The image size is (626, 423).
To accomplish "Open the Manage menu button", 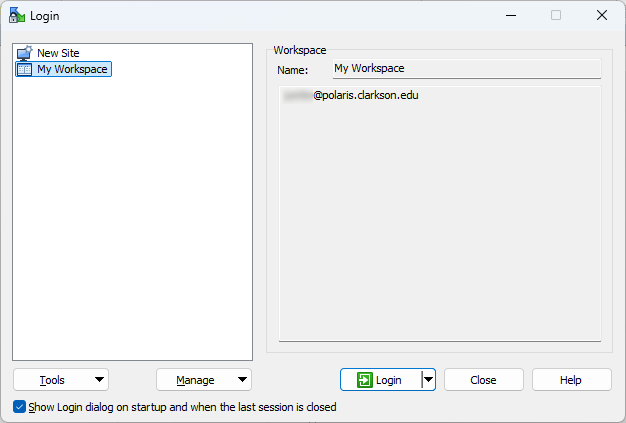I will tap(195, 380).
